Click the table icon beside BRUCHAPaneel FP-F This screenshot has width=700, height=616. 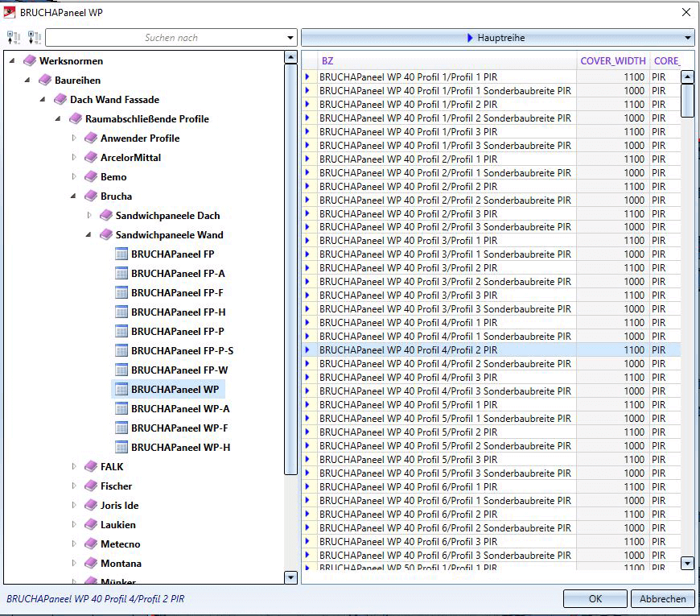tap(121, 292)
